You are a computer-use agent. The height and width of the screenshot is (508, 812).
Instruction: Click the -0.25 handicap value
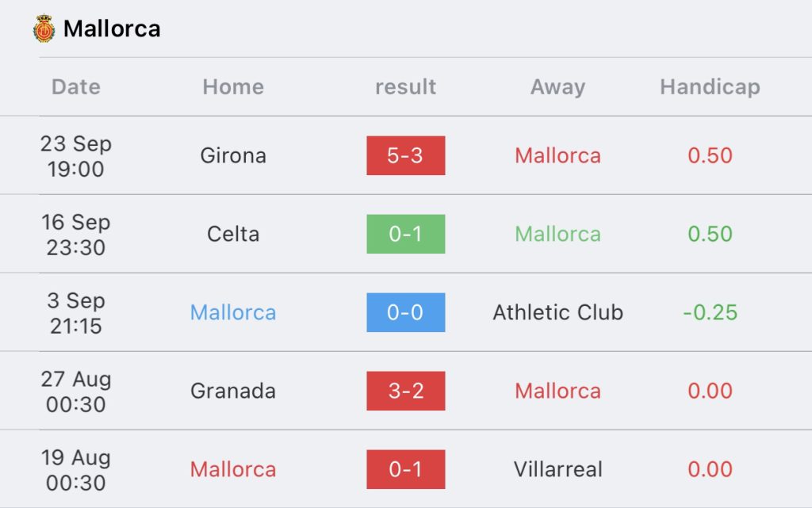click(710, 312)
